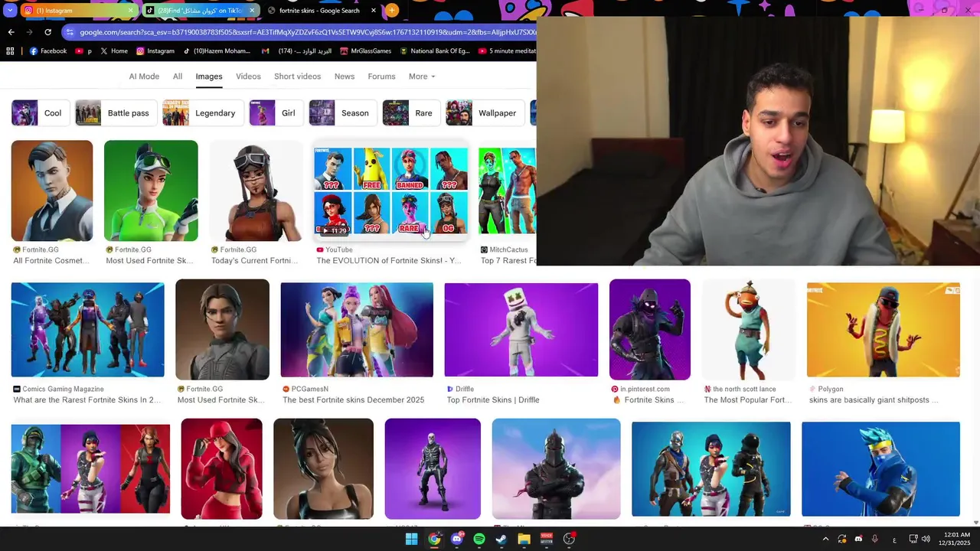Open link 'The best Fortnite skins December 2025'
The image size is (980, 551).
click(x=353, y=400)
